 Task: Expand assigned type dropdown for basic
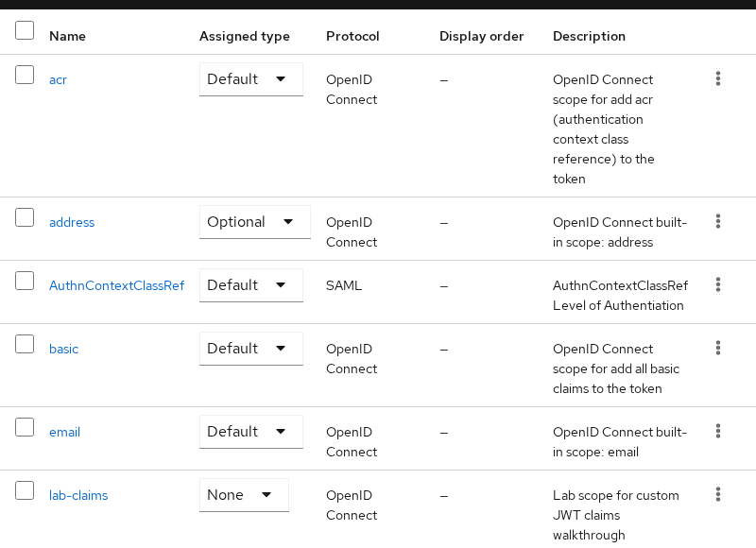(251, 349)
